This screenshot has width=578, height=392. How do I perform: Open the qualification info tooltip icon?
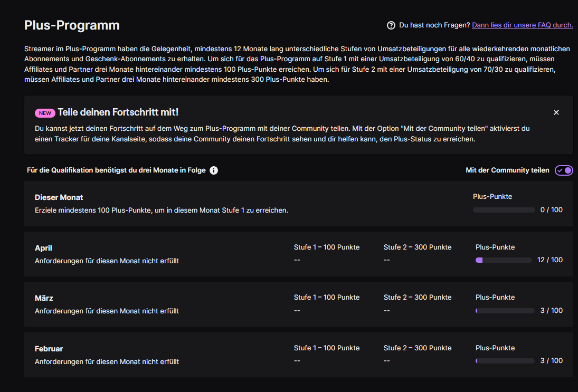[x=214, y=170]
